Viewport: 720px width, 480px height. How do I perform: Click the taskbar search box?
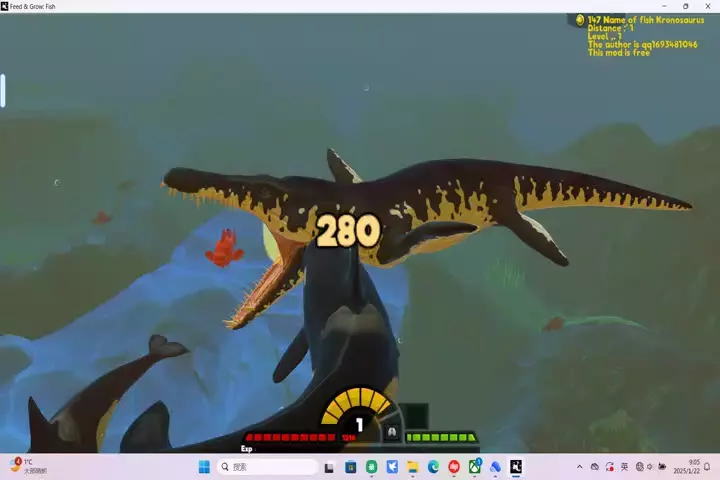coord(268,467)
